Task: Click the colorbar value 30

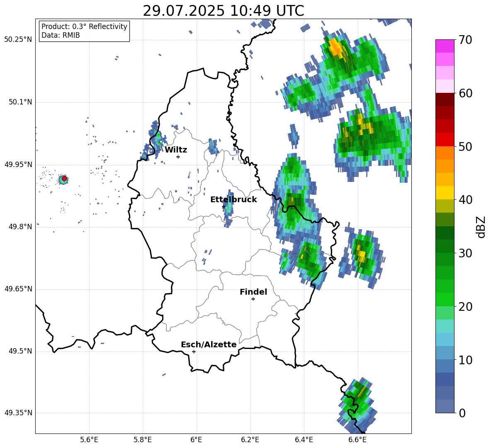Action: pos(465,253)
